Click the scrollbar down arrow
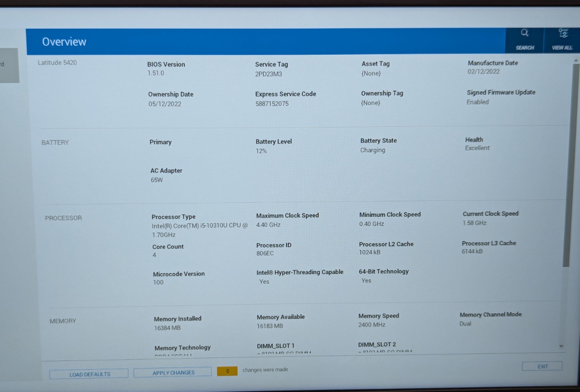This screenshot has height=392, width=580. coord(561,346)
